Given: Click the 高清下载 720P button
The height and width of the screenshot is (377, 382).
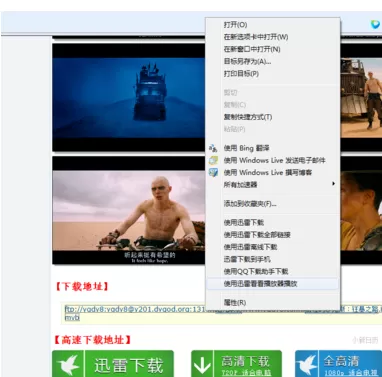Looking at the screenshot, I should tap(236, 364).
